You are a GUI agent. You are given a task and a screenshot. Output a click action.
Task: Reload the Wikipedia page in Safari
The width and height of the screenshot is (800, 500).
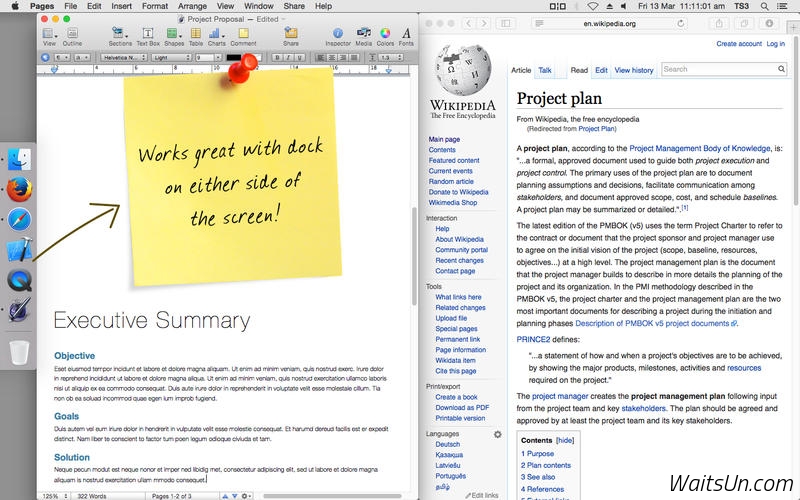(x=680, y=23)
